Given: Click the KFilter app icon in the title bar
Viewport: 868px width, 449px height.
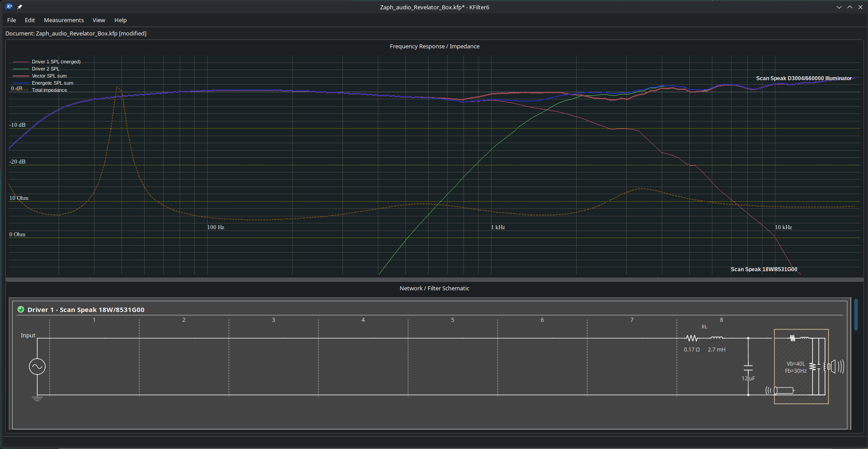Looking at the screenshot, I should 9,7.
